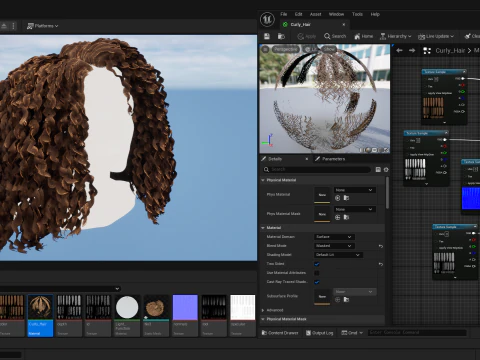Open the Live Update dropdown
The height and width of the screenshot is (360, 480).
(x=436, y=36)
